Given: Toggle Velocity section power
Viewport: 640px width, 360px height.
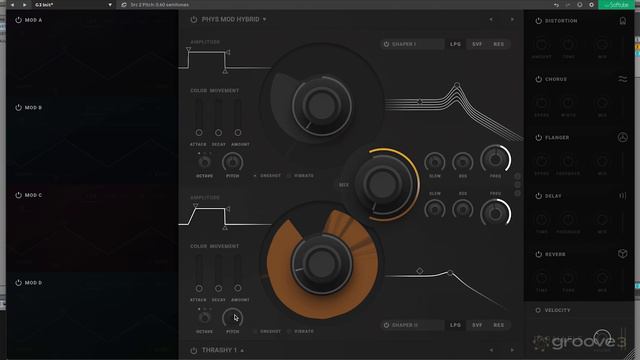Looking at the screenshot, I should (x=538, y=310).
